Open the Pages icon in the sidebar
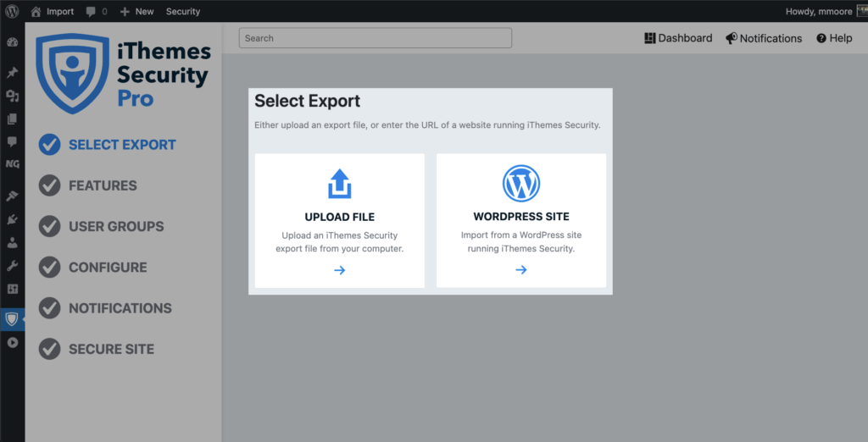Screen dimensions: 868x442 12,119
